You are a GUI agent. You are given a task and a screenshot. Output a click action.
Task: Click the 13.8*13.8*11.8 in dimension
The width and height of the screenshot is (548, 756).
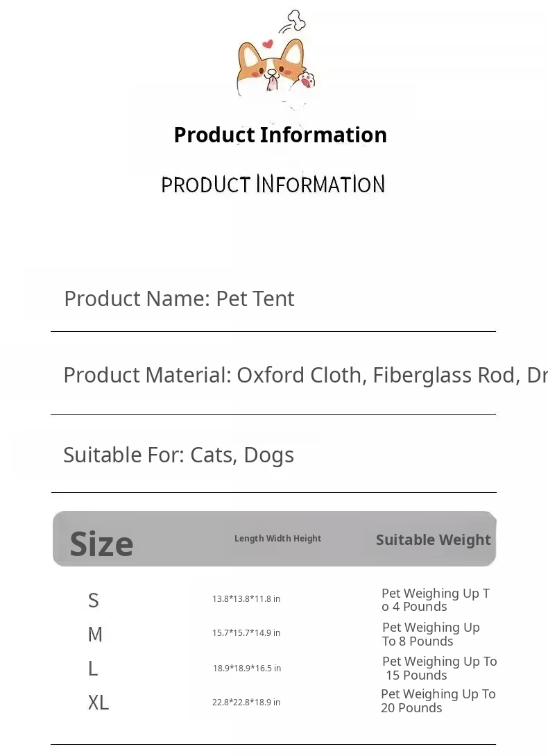tap(246, 599)
